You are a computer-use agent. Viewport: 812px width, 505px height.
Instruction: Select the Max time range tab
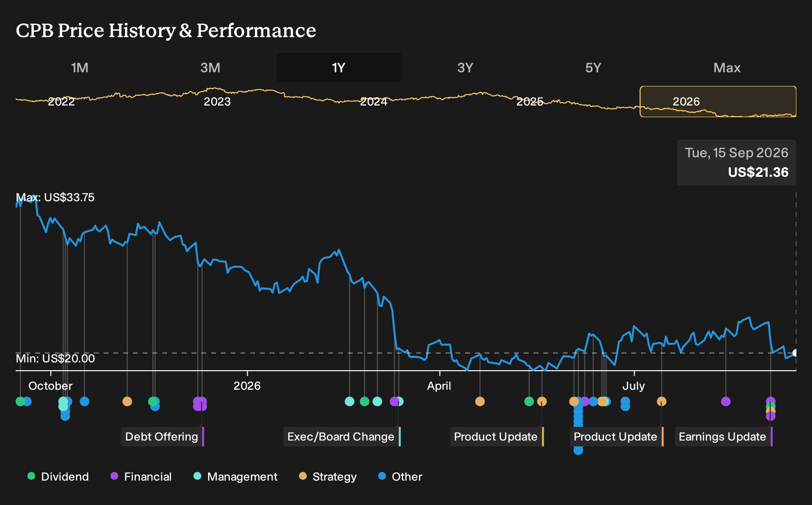coord(727,67)
